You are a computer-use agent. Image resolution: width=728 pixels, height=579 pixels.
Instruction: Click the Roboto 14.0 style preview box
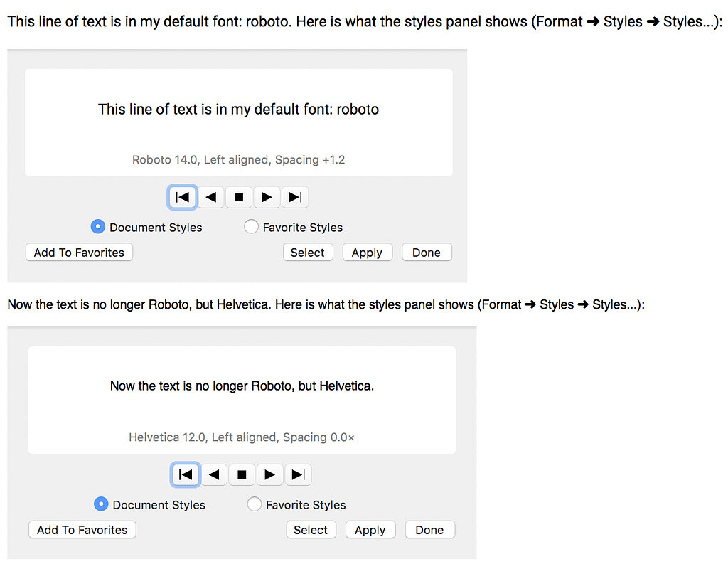(238, 122)
